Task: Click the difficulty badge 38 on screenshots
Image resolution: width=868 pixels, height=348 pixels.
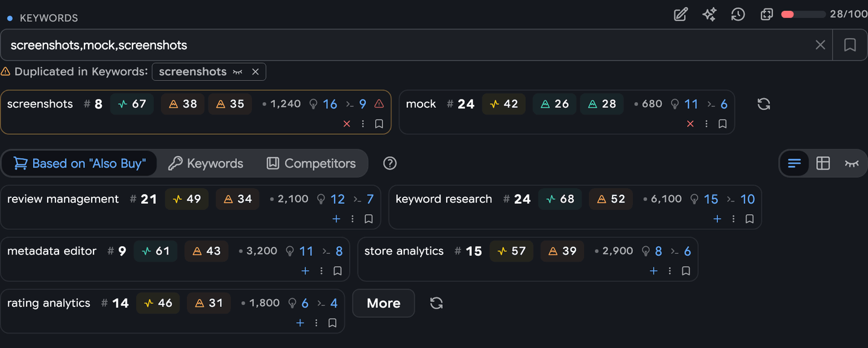Action: 183,104
